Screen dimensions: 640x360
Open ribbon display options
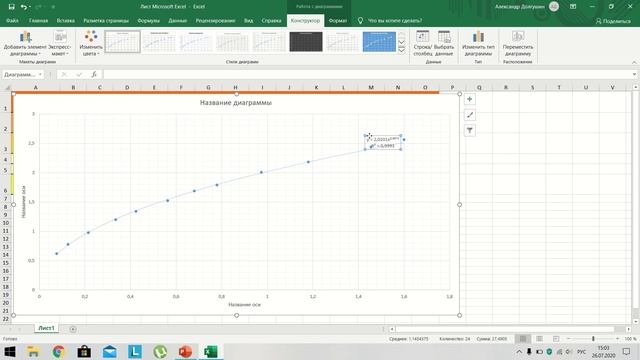pyautogui.click(x=573, y=7)
